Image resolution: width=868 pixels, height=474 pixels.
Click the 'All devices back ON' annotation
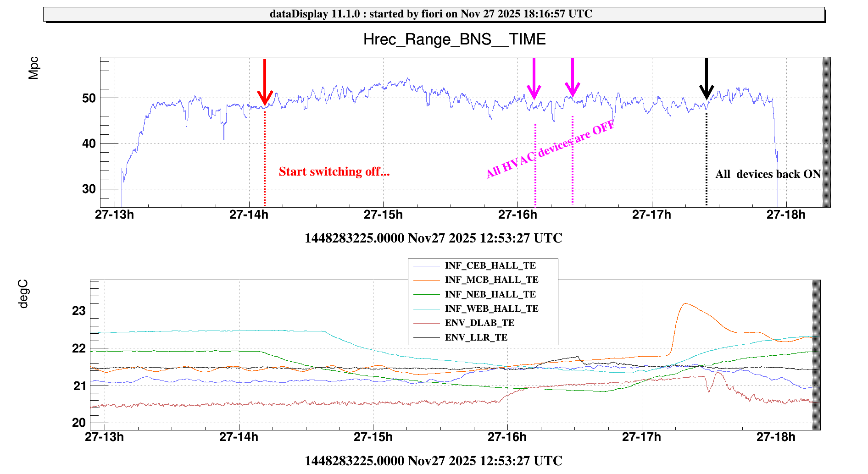point(768,174)
